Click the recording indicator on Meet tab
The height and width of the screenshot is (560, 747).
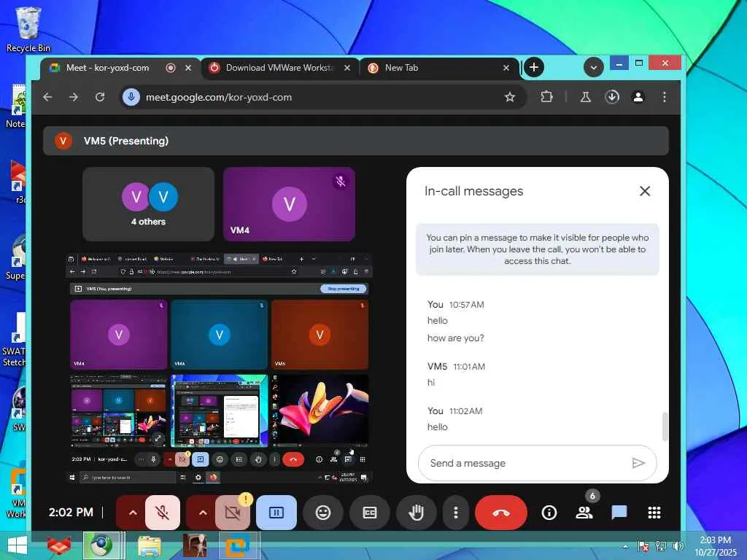171,68
